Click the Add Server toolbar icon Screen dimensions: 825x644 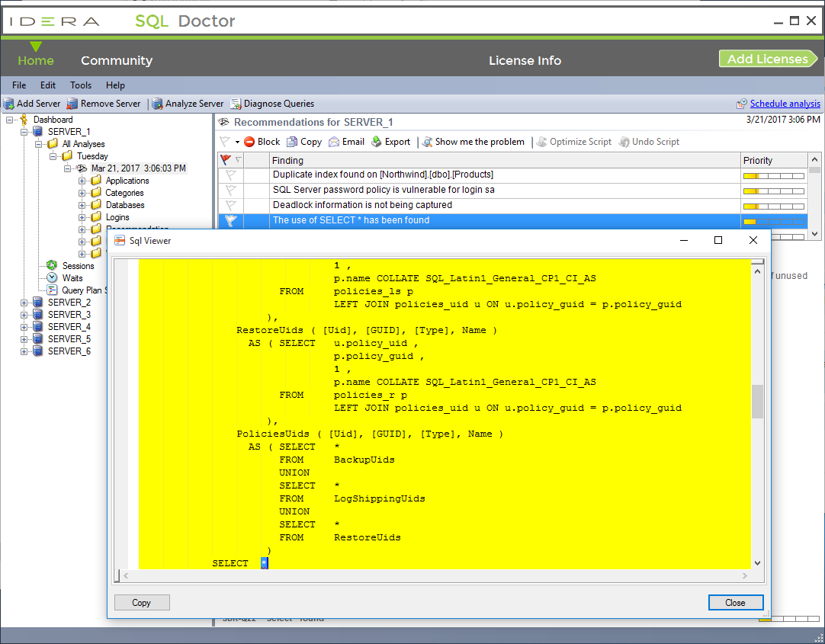click(9, 104)
